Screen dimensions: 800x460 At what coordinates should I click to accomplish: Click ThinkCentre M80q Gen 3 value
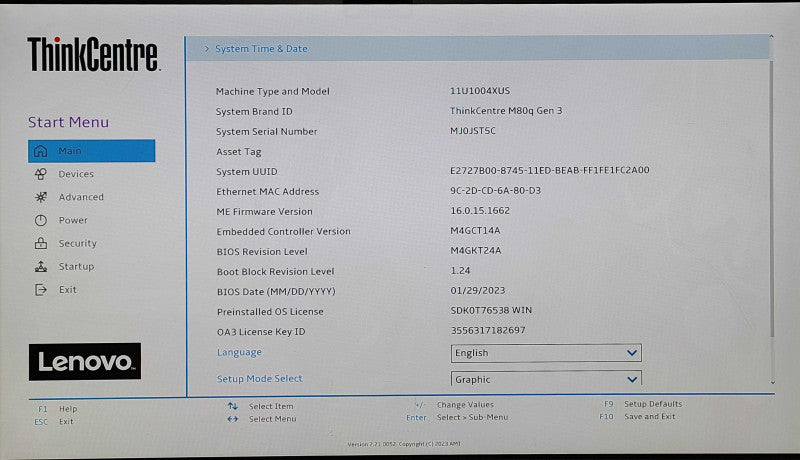coord(506,111)
